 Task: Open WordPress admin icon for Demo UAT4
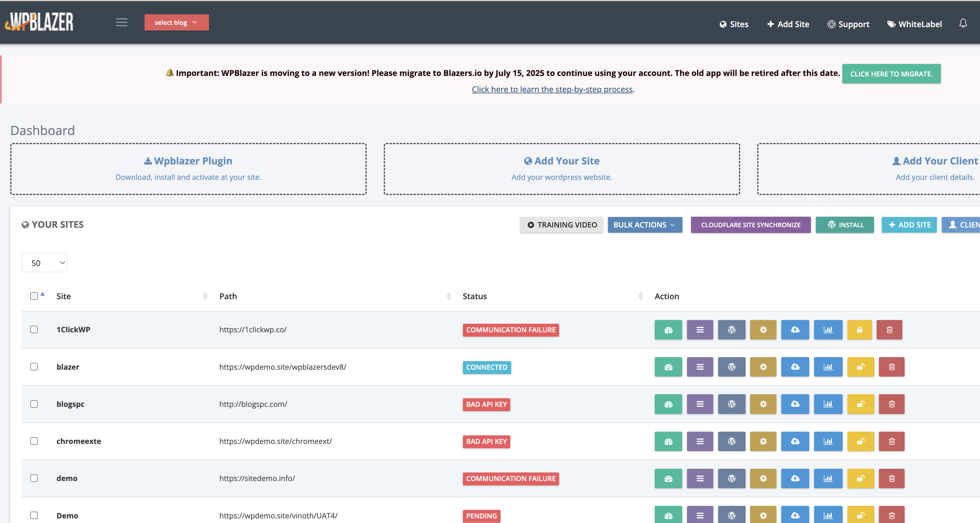pos(732,515)
